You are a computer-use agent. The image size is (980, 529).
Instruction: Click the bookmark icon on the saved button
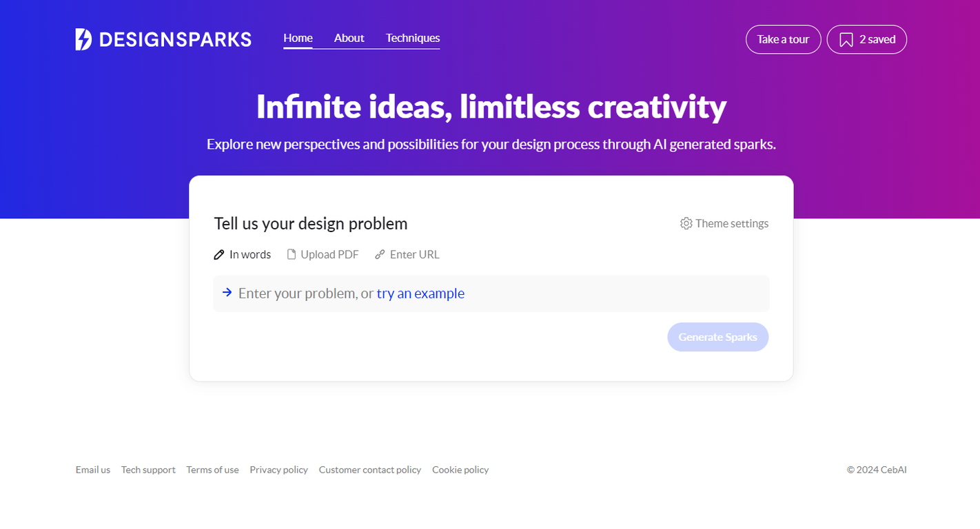click(x=846, y=39)
